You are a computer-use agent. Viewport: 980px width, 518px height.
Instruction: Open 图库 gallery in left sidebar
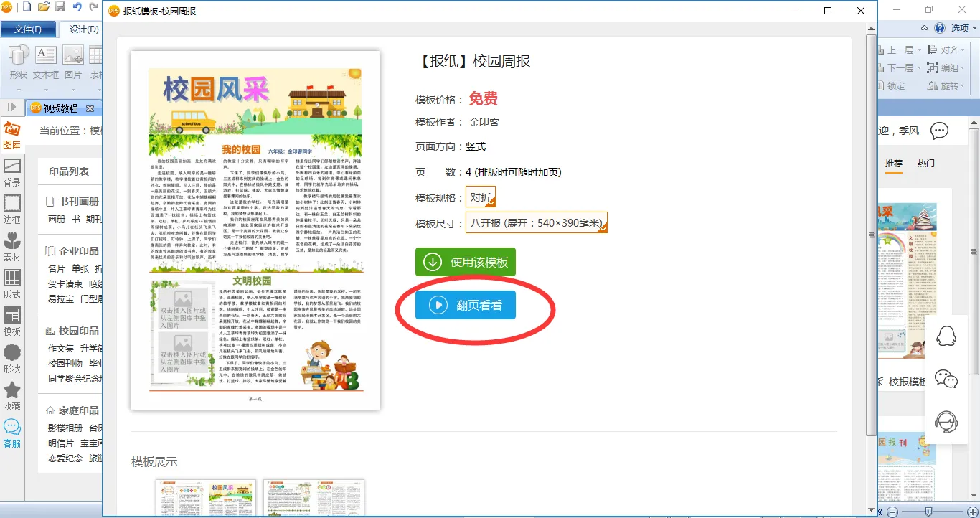(x=11, y=136)
